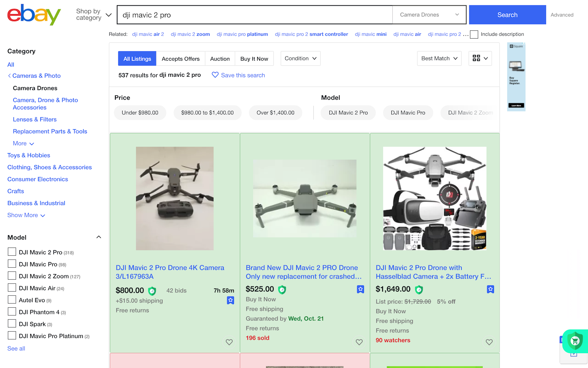
Task: Check the DJI Phantom 4 model filter
Action: point(12,311)
